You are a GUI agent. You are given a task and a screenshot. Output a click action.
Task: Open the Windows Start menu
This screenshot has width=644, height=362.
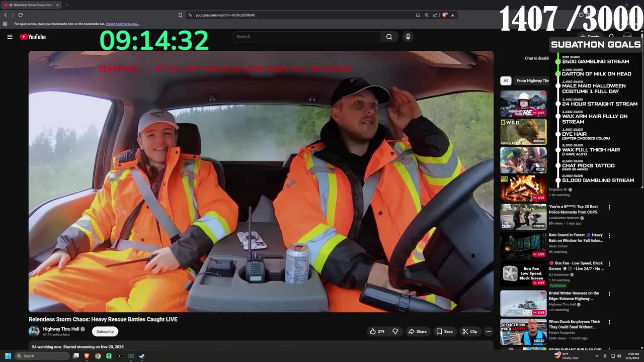click(x=8, y=356)
